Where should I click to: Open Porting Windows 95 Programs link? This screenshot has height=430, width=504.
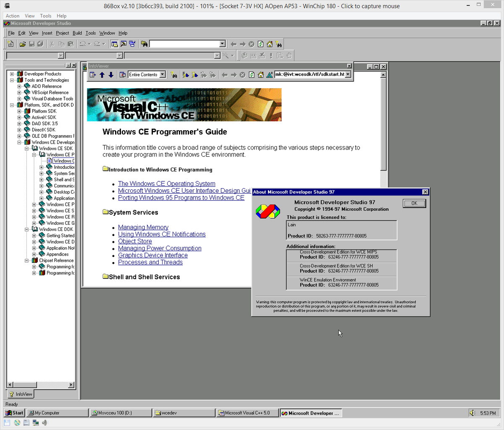coord(181,198)
